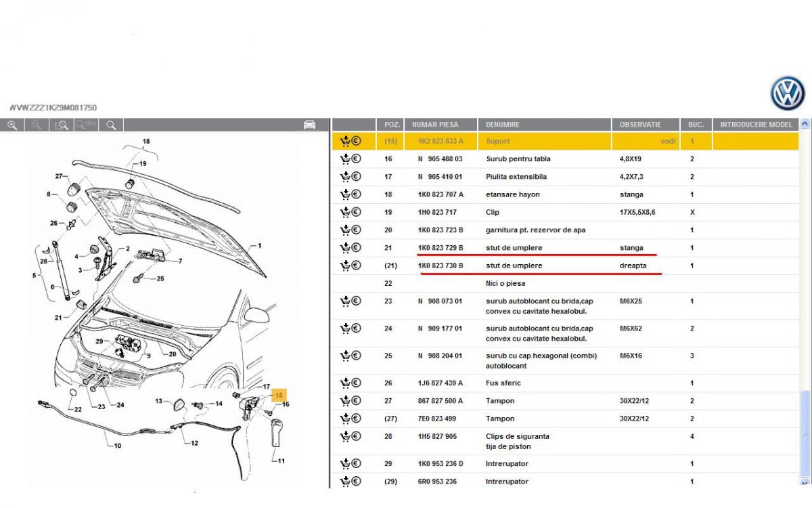The width and height of the screenshot is (812, 508).
Task: Click callout 20 in the engine bay
Action: point(173,354)
